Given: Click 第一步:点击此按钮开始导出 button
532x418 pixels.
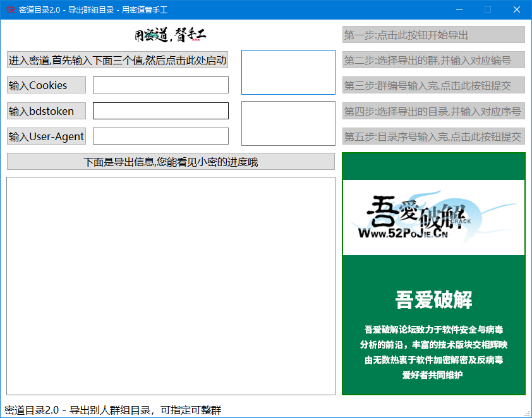Looking at the screenshot, I should [x=433, y=35].
